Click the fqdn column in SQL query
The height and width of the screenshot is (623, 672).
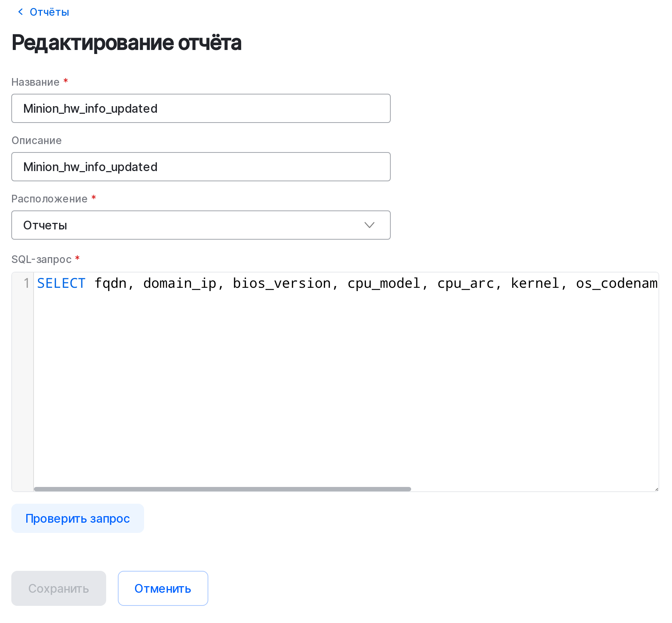pos(110,283)
